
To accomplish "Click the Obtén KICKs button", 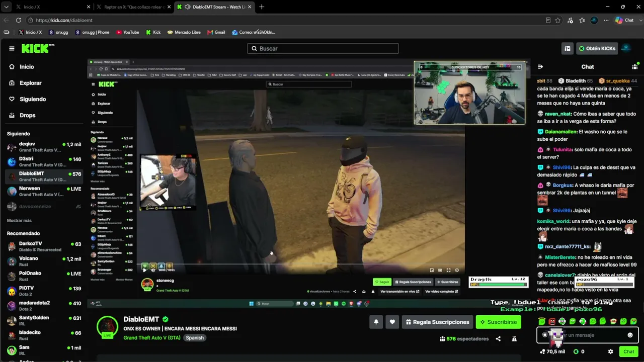I will coord(597,48).
